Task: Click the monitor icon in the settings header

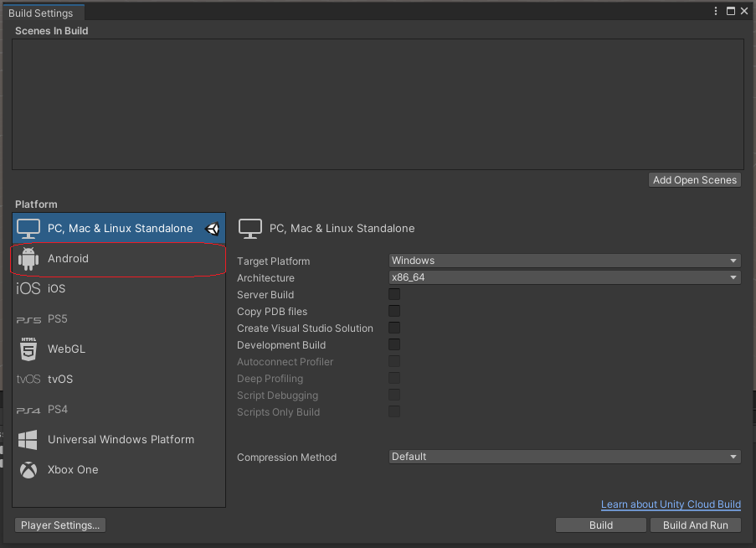Action: coord(250,229)
